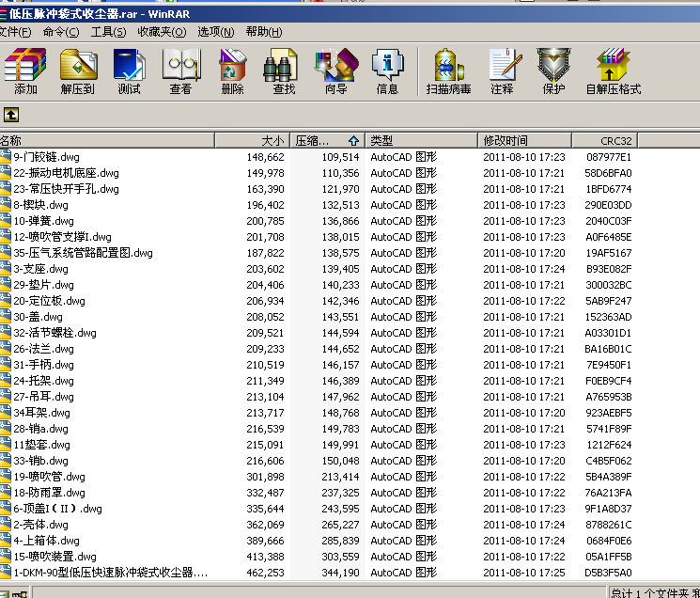This screenshot has height=598, width=700.
Task: Click the up-one-level folder arrow button
Action: click(11, 115)
